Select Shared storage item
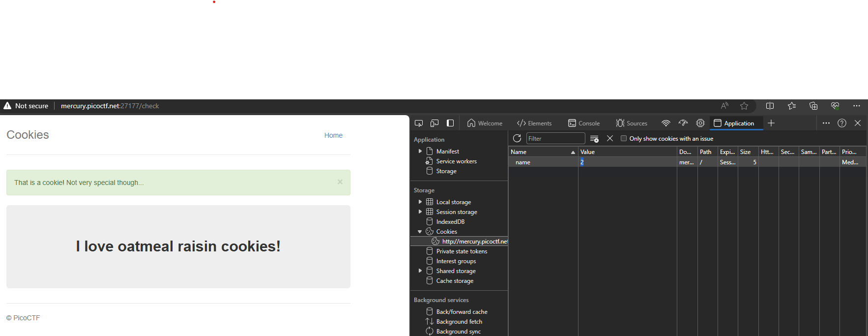 click(456, 271)
